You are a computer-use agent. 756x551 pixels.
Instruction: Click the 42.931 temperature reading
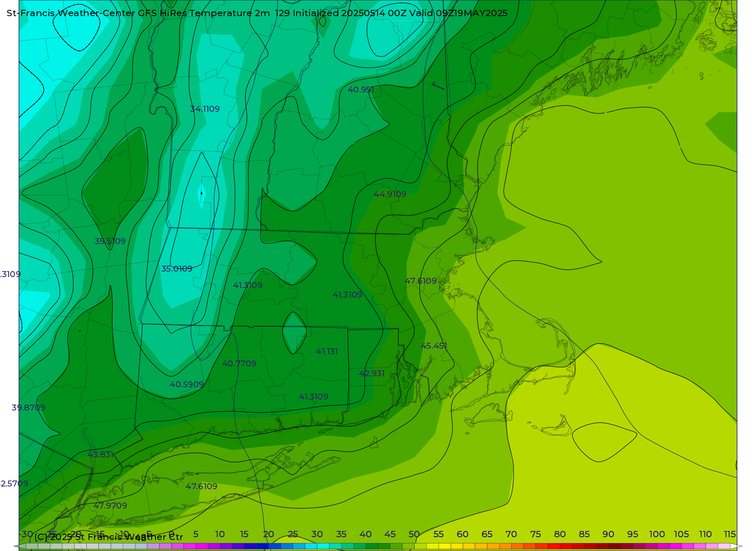372,373
